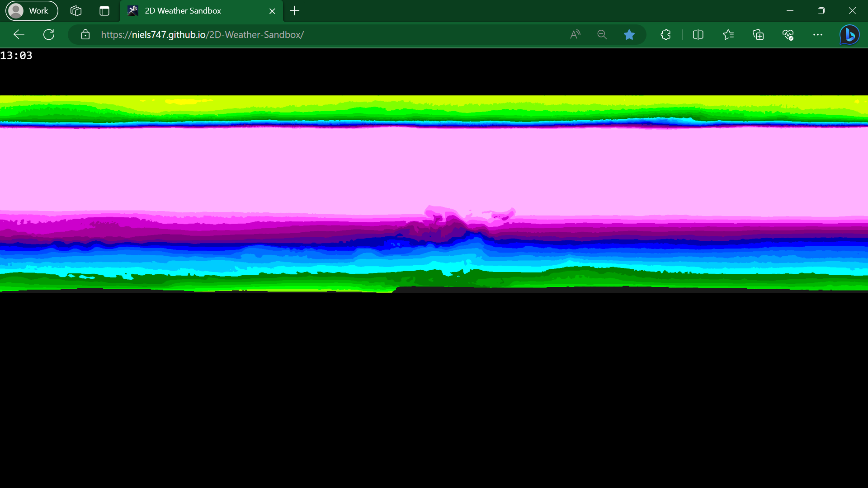Toggle split screen view
Screen dimensions: 868x488
coord(698,35)
